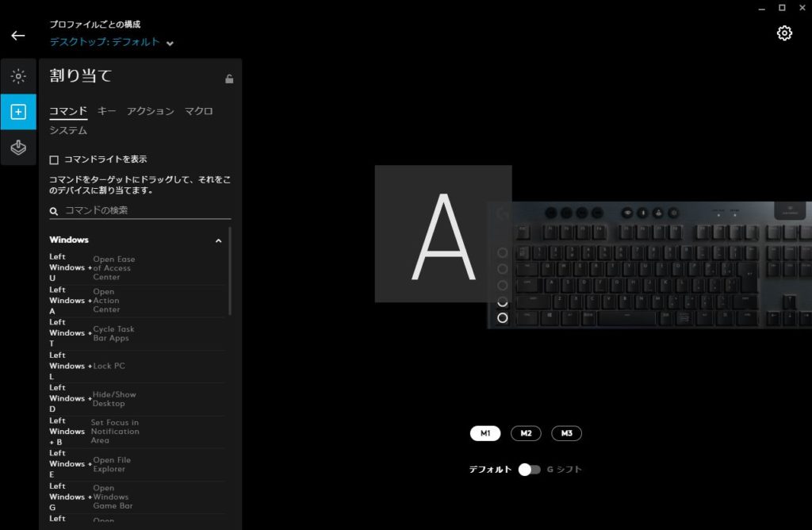
Task: Switch to the アクション tab
Action: point(150,111)
